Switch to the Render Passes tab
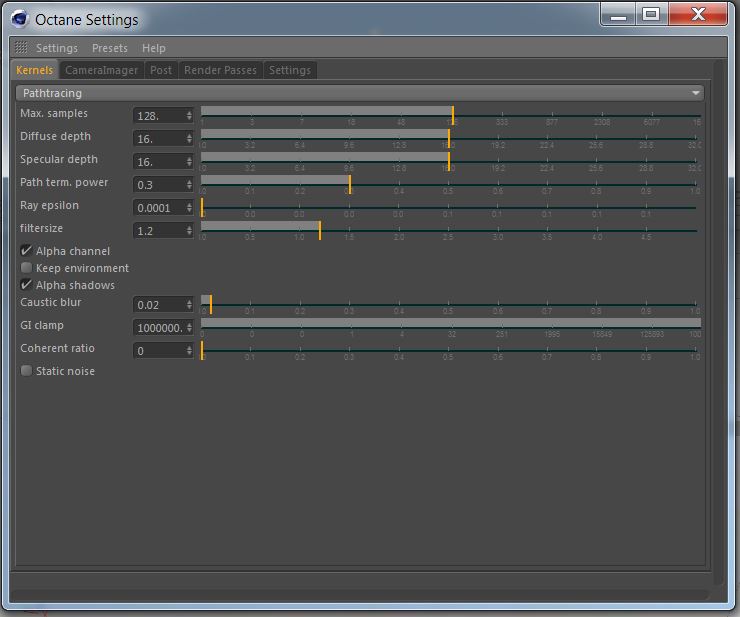Image resolution: width=740 pixels, height=617 pixels. pyautogui.click(x=220, y=70)
